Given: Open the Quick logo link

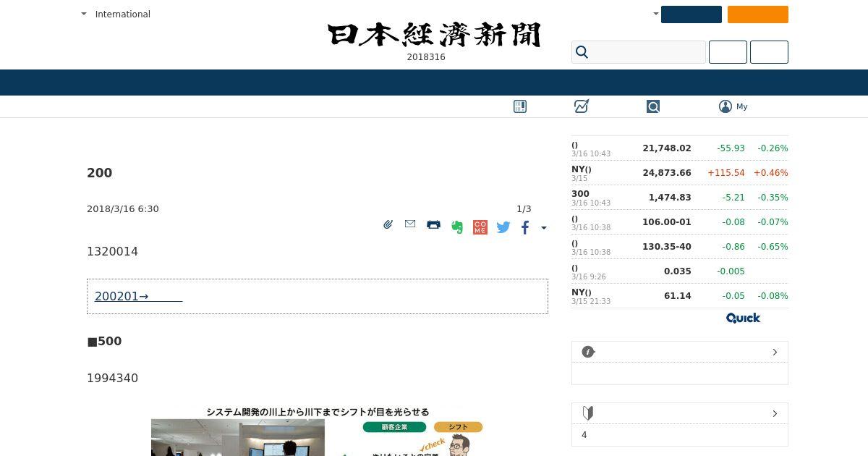Looking at the screenshot, I should click(x=743, y=318).
